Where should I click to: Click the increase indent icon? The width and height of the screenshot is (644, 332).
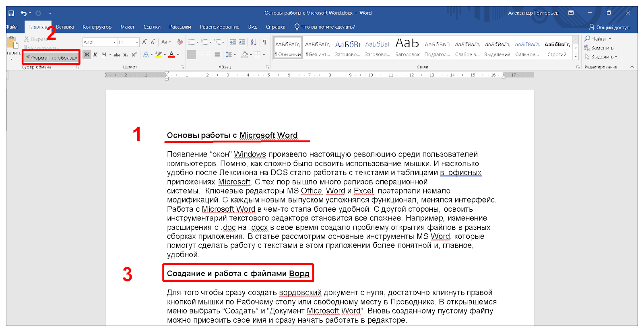tap(242, 42)
